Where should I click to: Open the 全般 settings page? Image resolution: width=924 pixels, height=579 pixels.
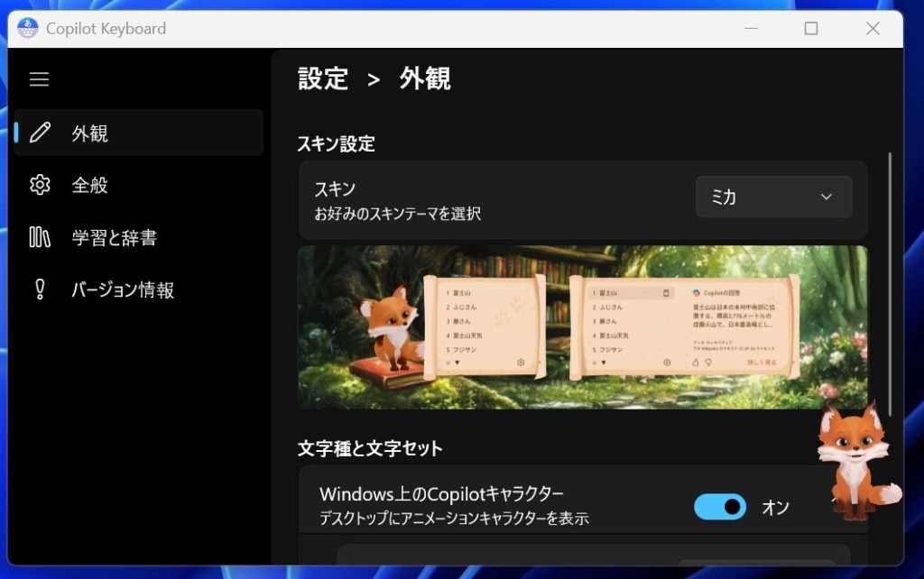90,185
